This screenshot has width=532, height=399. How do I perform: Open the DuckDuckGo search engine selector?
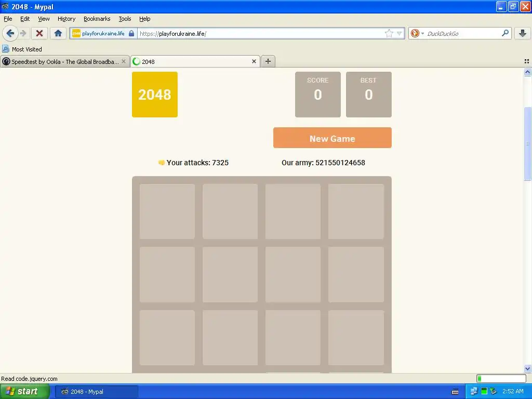coord(417,33)
